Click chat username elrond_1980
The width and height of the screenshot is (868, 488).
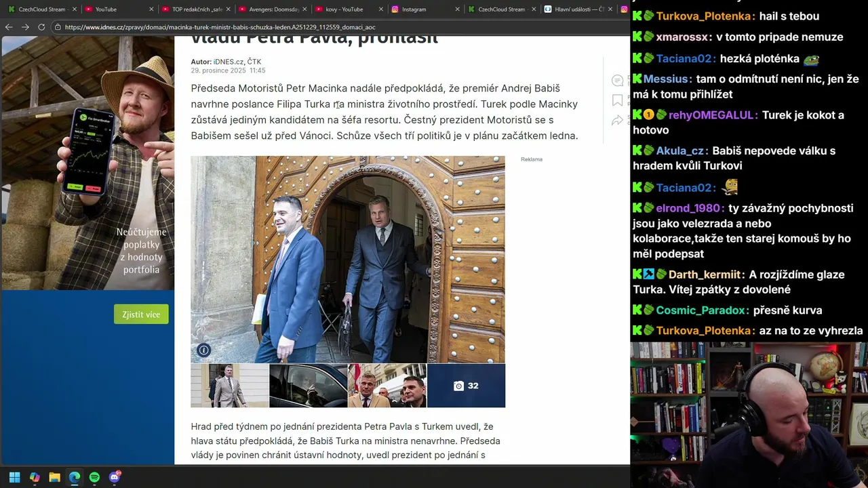pyautogui.click(x=689, y=209)
